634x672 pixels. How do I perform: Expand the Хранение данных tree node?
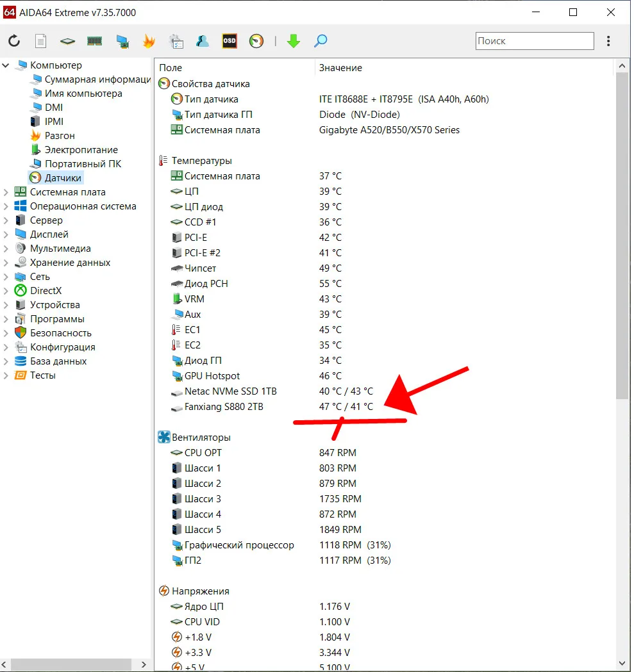[x=6, y=263]
